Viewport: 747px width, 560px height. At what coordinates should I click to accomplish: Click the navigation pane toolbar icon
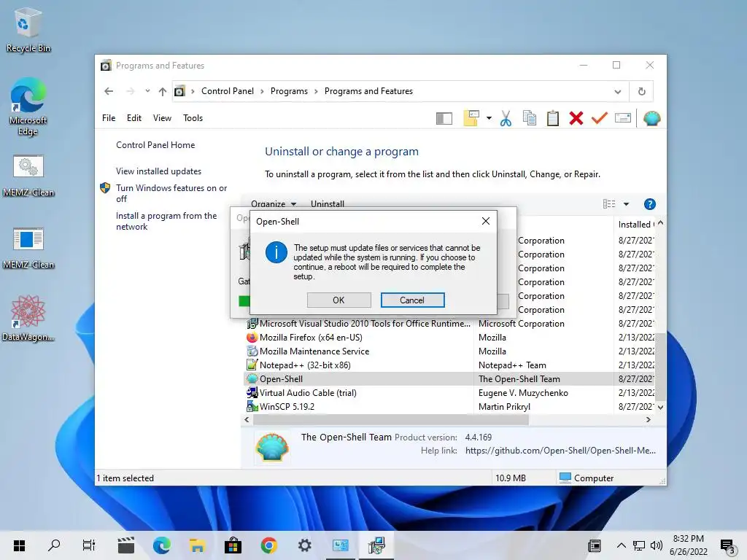point(444,118)
